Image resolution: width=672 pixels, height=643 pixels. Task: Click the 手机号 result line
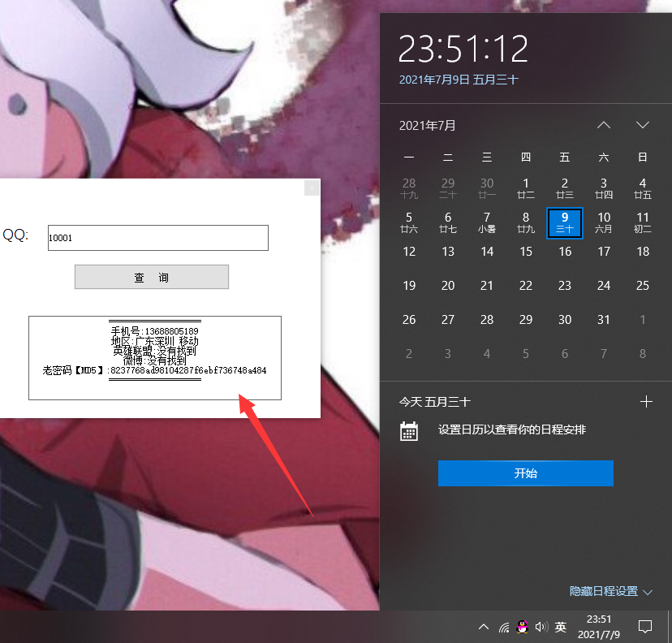click(155, 331)
